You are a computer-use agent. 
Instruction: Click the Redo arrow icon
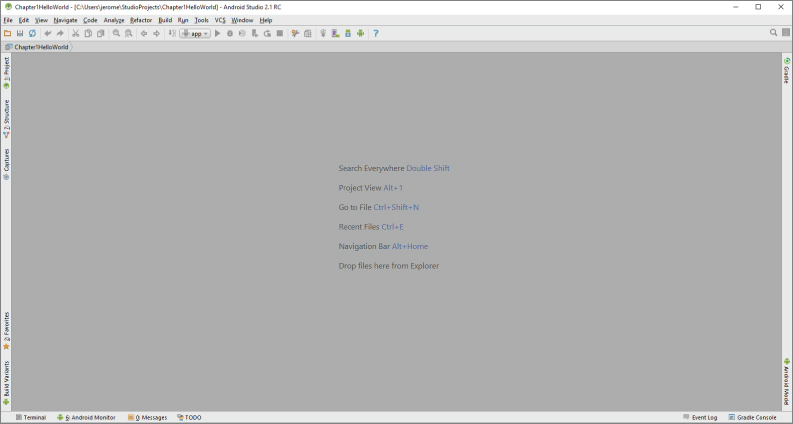click(60, 33)
